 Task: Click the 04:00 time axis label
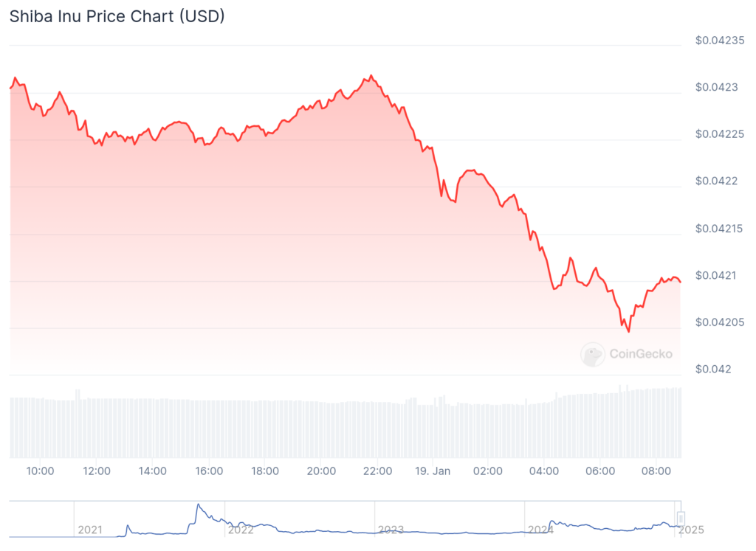[x=543, y=471]
